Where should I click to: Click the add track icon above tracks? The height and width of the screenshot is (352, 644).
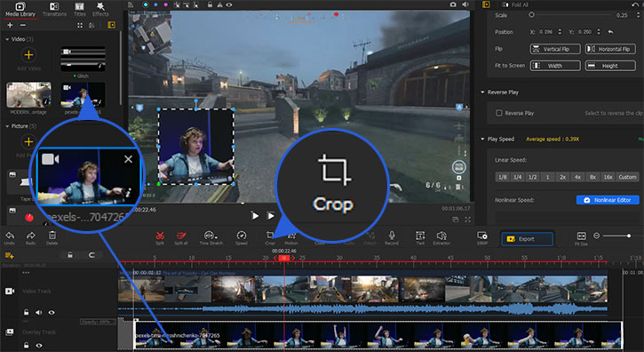tap(9, 255)
